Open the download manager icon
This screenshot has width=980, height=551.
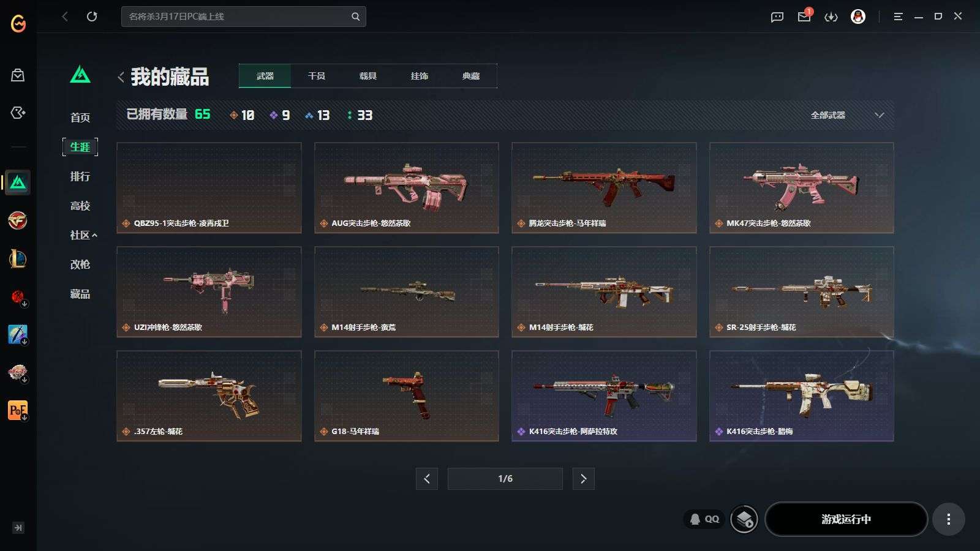point(831,17)
